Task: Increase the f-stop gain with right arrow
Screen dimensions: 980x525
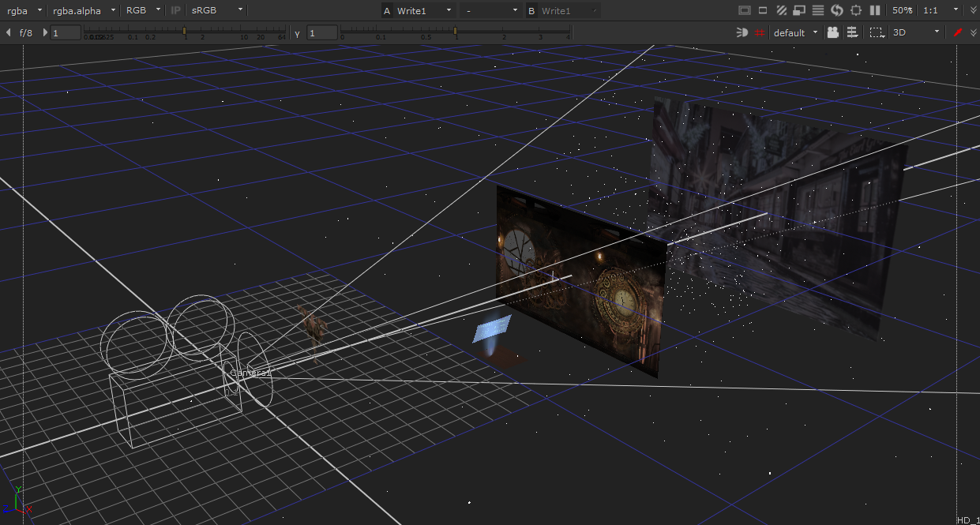Action: [x=45, y=33]
